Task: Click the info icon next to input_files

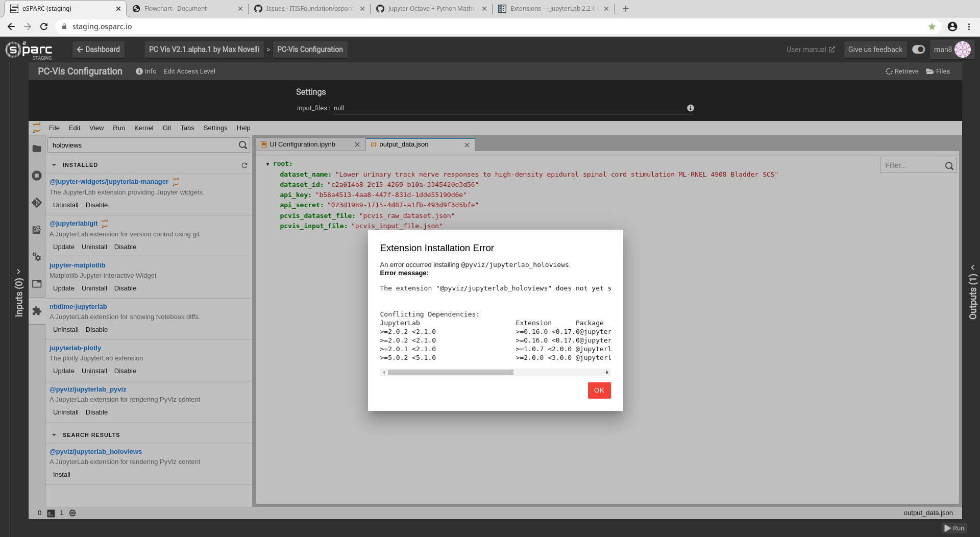Action: pos(691,108)
